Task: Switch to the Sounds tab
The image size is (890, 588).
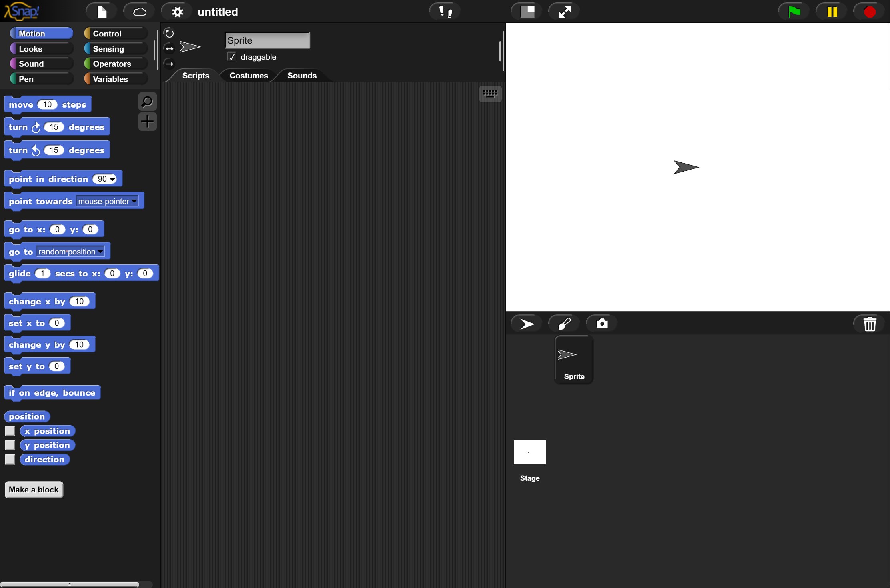Action: click(302, 76)
